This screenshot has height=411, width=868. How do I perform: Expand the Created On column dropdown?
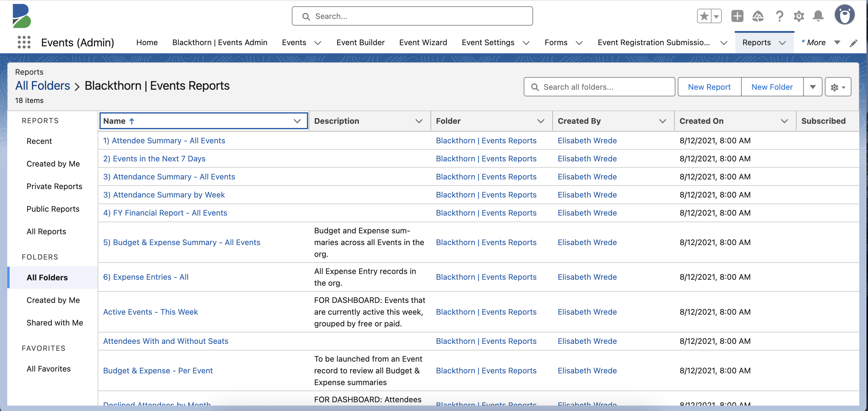point(785,121)
